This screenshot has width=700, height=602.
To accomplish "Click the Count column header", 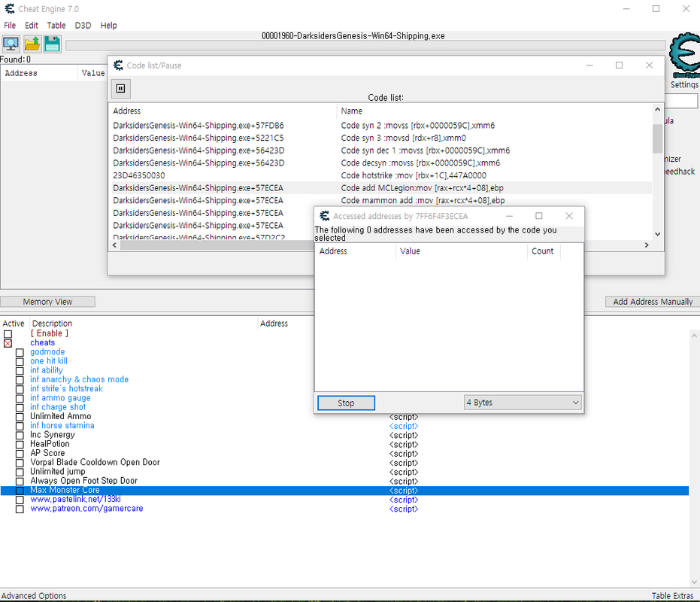I will [x=544, y=251].
